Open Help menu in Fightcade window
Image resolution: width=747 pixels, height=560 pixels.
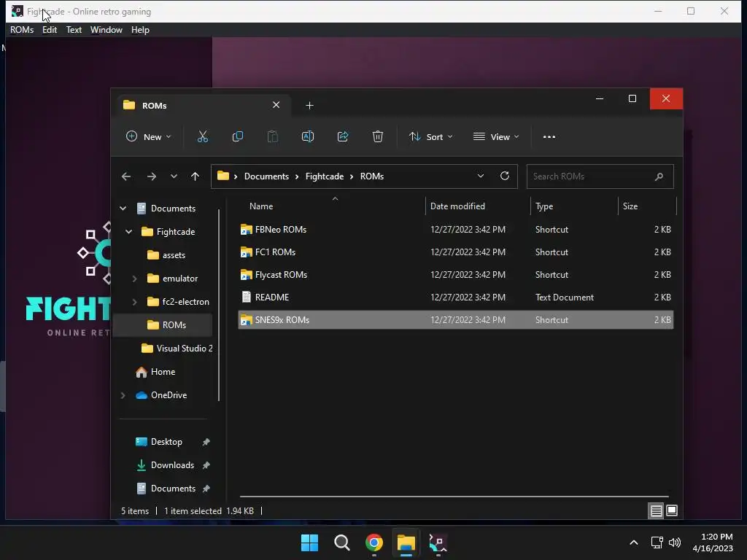(x=140, y=29)
